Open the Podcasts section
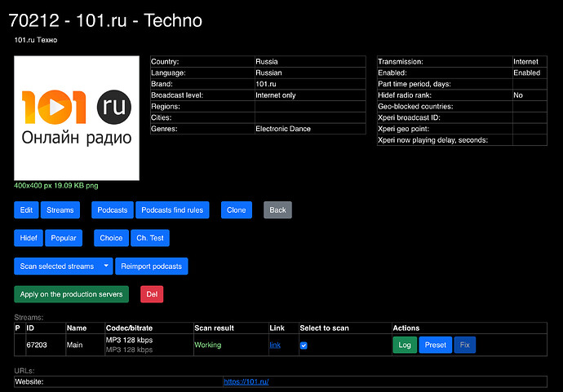Viewport: 563px width, 392px height. click(113, 210)
